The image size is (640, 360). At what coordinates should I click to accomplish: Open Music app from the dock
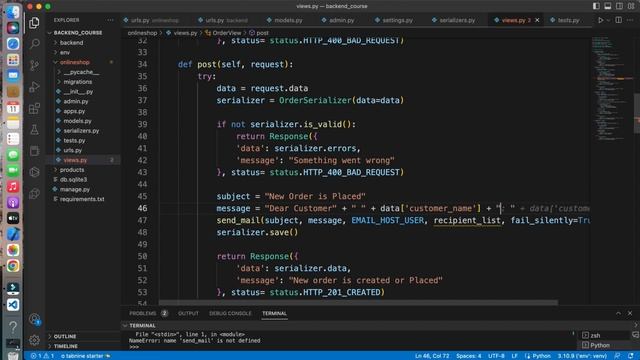(13, 187)
